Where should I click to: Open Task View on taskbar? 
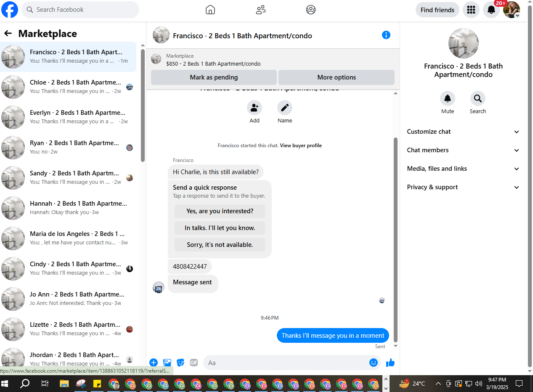tap(45, 384)
